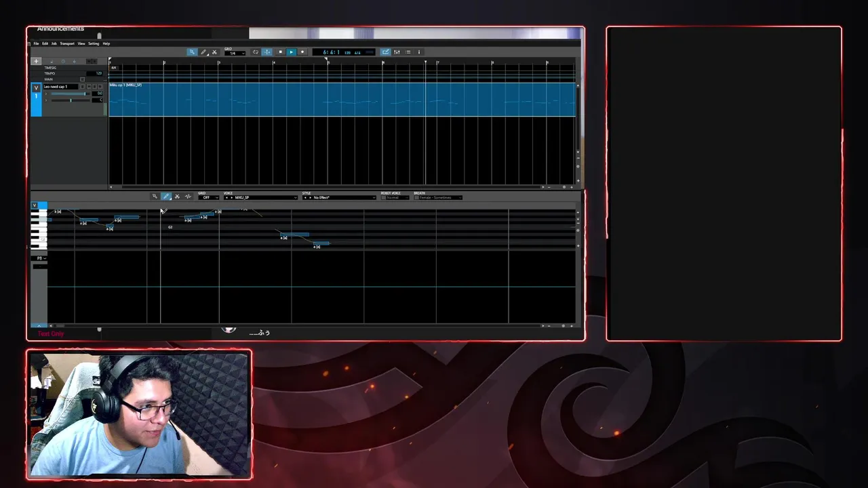Click the TEMPO value 120 field
868x488 pixels.
point(94,73)
